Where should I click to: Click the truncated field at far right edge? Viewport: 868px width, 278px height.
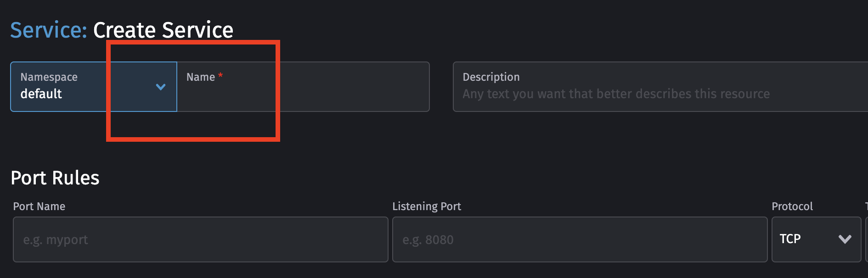pos(866,239)
